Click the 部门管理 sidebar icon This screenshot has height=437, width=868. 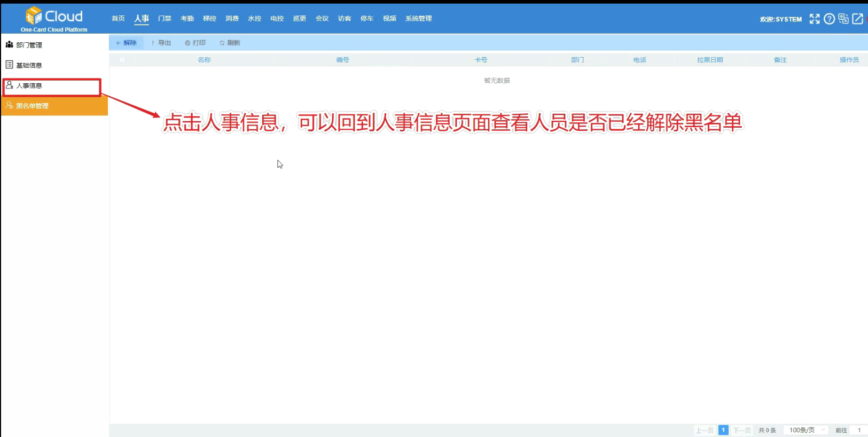click(x=9, y=45)
